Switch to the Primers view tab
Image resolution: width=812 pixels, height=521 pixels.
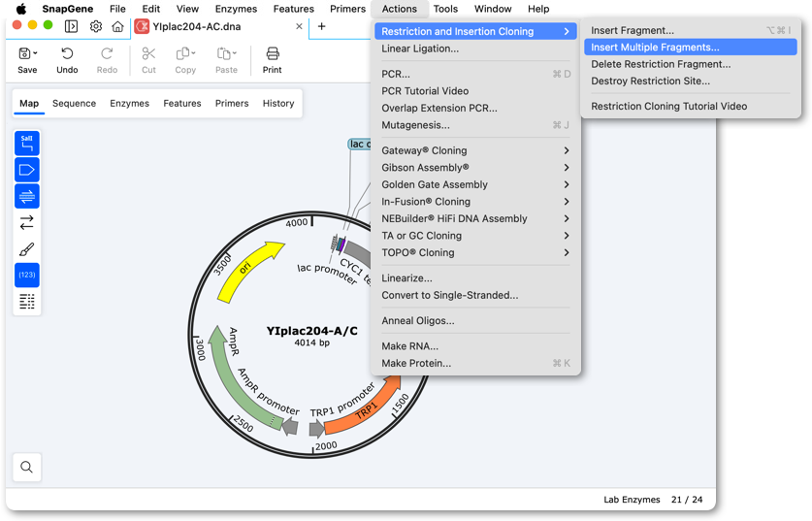click(x=232, y=103)
